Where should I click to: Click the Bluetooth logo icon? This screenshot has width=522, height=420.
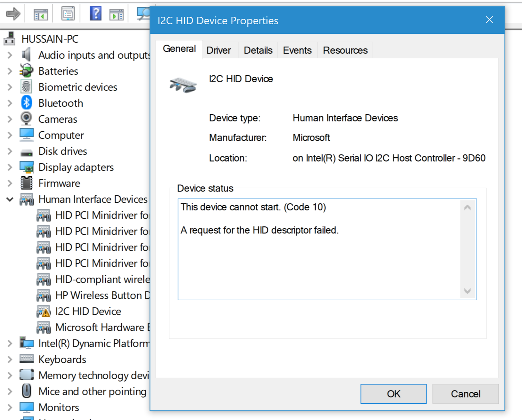pyautogui.click(x=26, y=103)
